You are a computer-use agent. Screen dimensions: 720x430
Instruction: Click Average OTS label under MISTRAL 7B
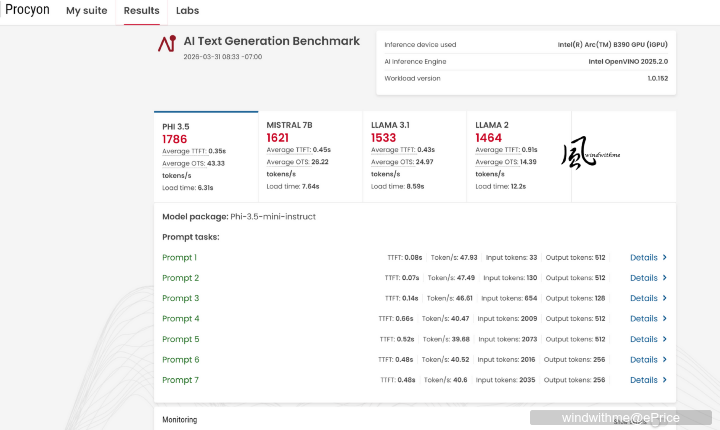coord(289,162)
